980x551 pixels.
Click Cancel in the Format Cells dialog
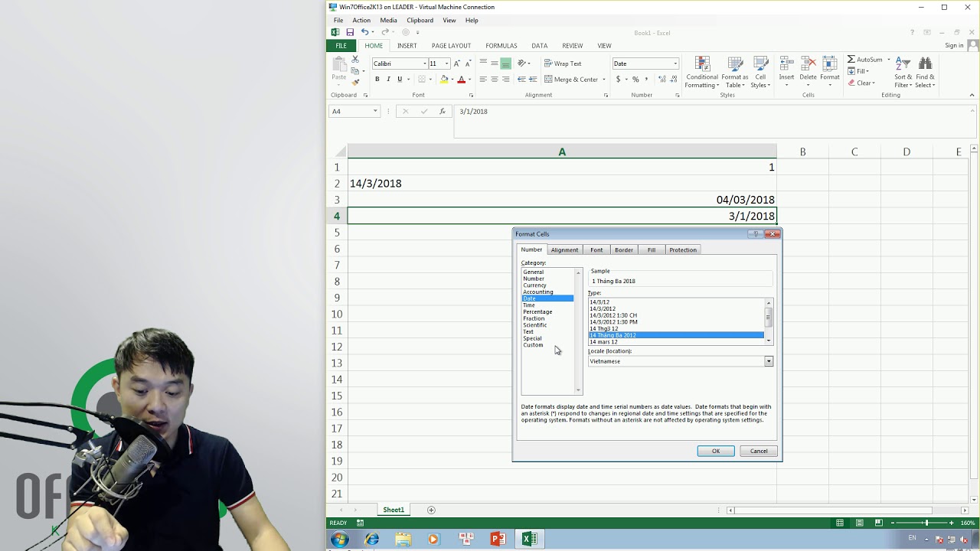pos(759,451)
